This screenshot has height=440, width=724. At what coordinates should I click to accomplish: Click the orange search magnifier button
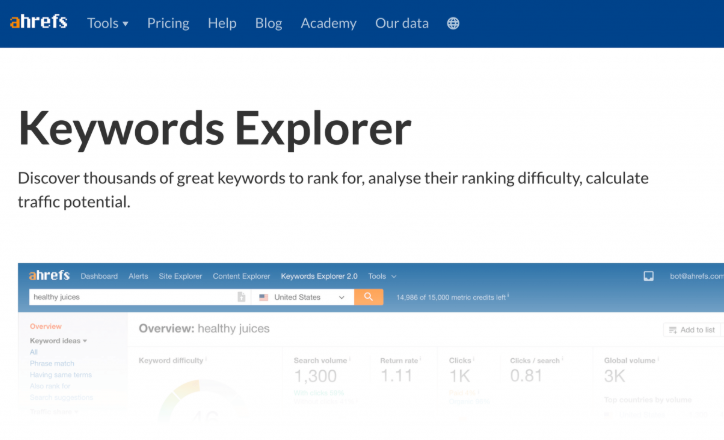pos(368,297)
